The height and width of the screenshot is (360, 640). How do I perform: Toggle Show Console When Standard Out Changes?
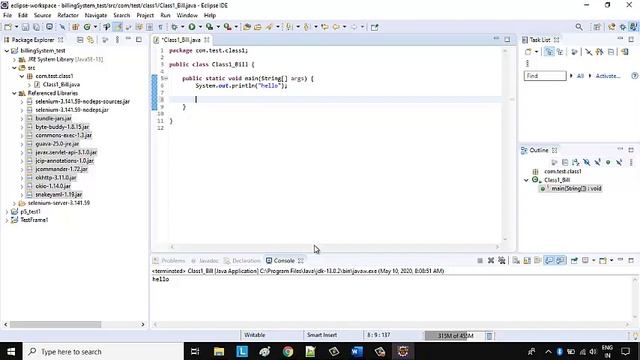pyautogui.click(x=549, y=260)
